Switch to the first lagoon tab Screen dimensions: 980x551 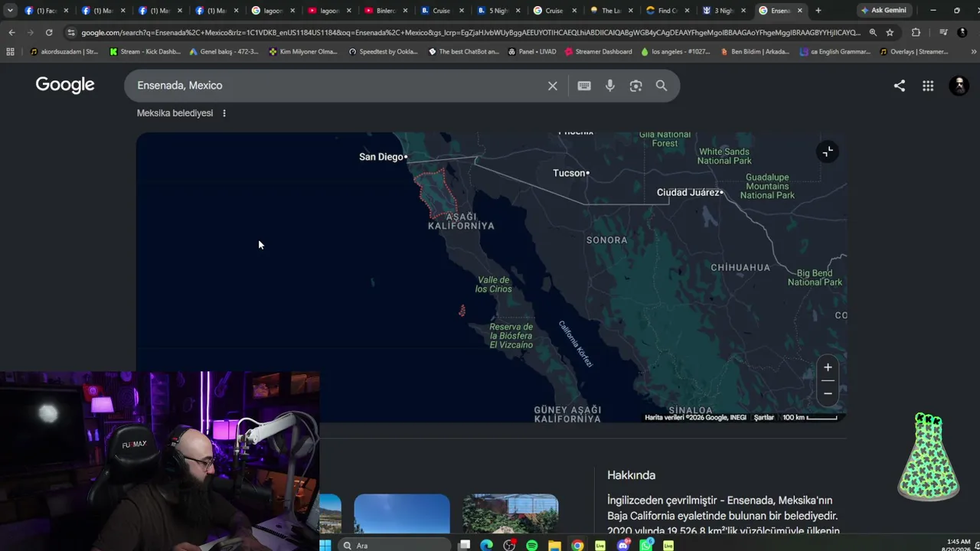tap(273, 11)
